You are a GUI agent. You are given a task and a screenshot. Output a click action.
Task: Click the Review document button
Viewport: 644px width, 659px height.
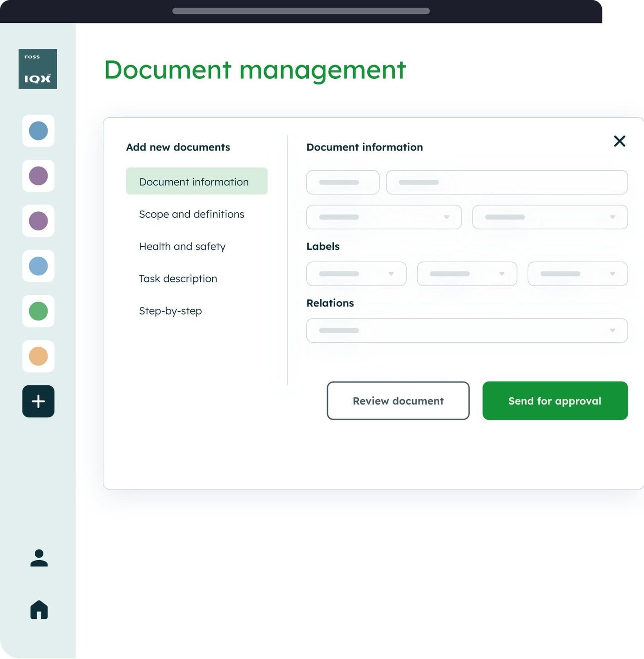click(398, 401)
